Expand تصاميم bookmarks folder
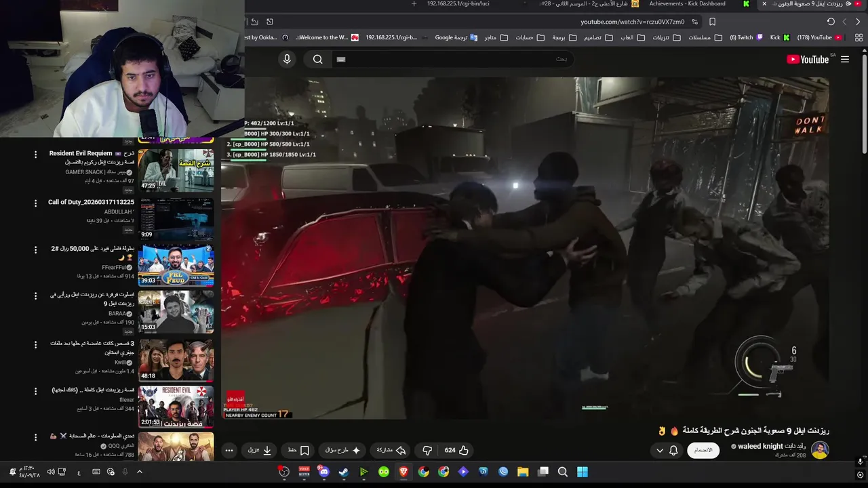 click(598, 37)
